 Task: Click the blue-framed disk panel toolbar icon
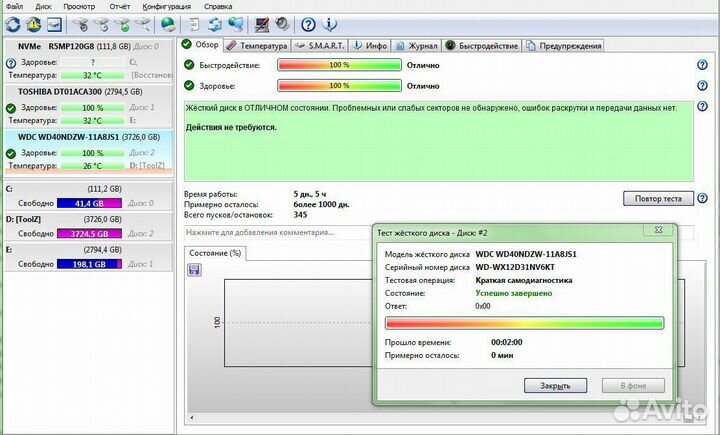pos(54,24)
